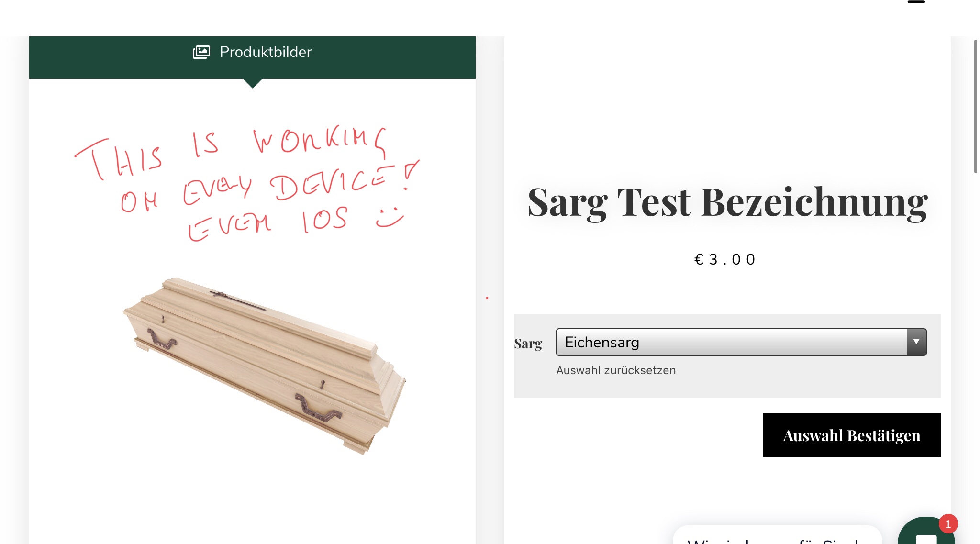The width and height of the screenshot is (980, 544).
Task: Click the front handle on the coffin
Action: (x=318, y=408)
